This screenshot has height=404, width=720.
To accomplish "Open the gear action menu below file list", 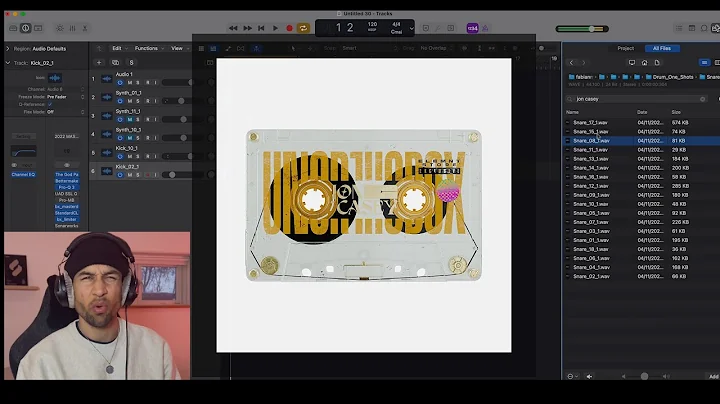I will point(572,376).
